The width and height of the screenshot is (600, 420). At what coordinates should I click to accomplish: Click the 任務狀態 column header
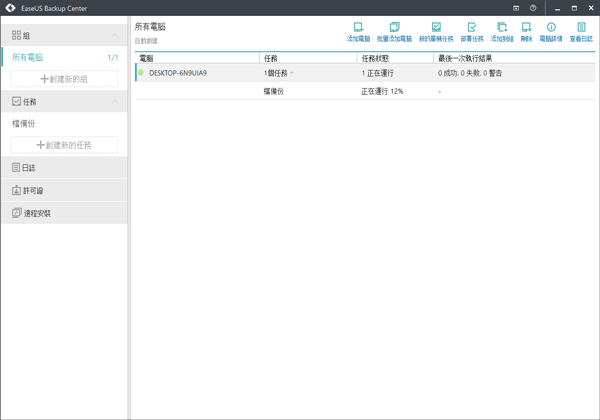click(x=395, y=58)
